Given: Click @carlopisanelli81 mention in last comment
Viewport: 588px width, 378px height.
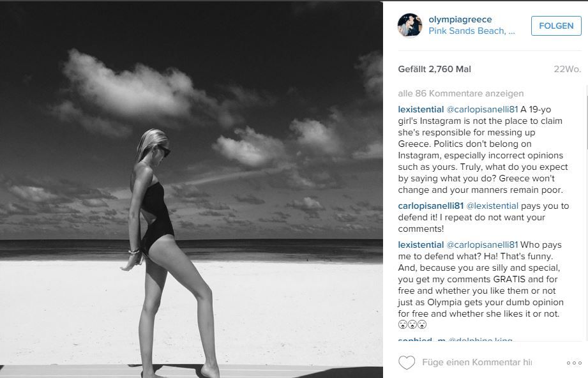Looking at the screenshot, I should pyautogui.click(x=482, y=245).
